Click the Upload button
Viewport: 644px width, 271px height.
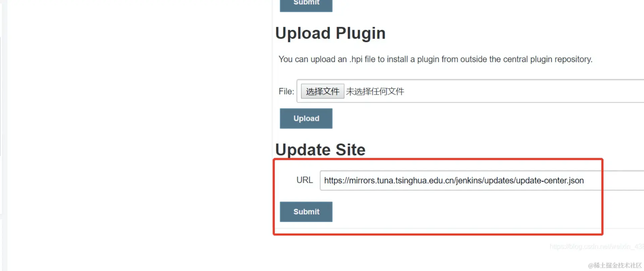[x=306, y=118]
